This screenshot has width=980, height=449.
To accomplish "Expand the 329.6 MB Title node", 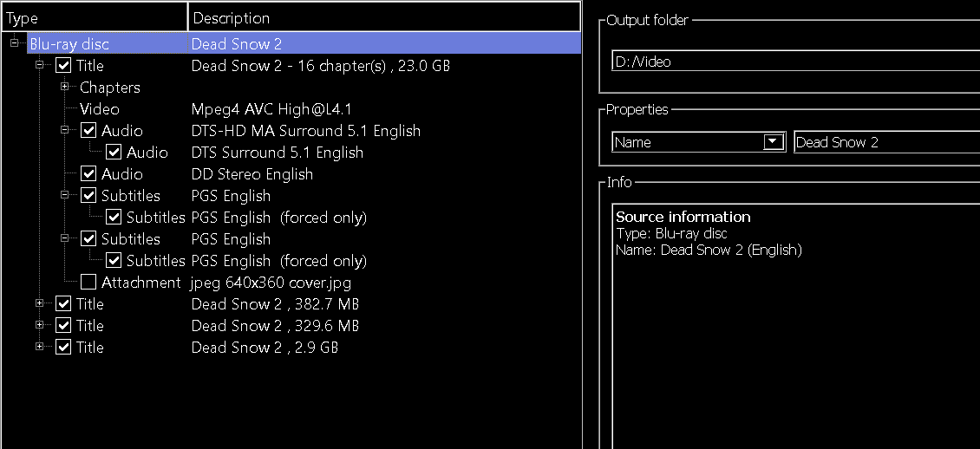I will pyautogui.click(x=39, y=325).
